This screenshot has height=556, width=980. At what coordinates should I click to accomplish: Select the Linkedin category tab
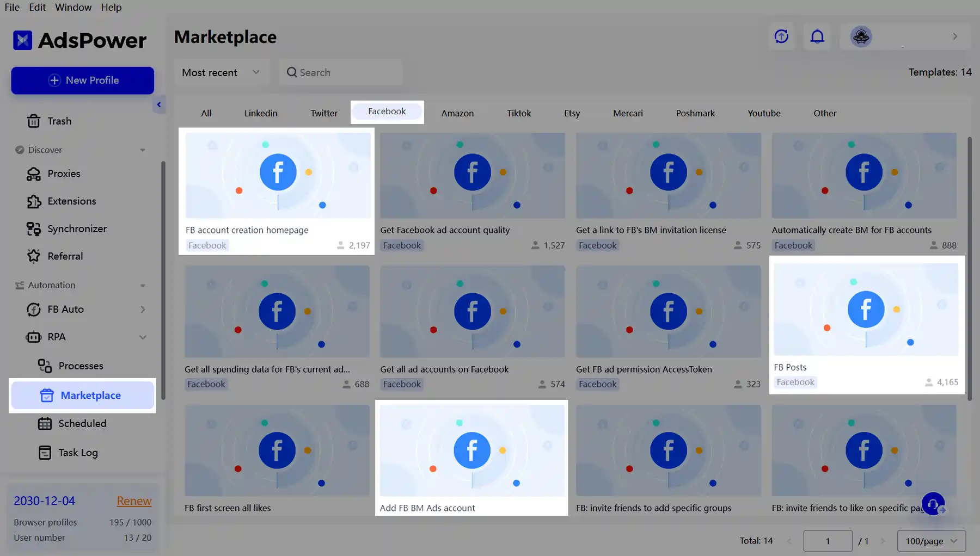261,113
